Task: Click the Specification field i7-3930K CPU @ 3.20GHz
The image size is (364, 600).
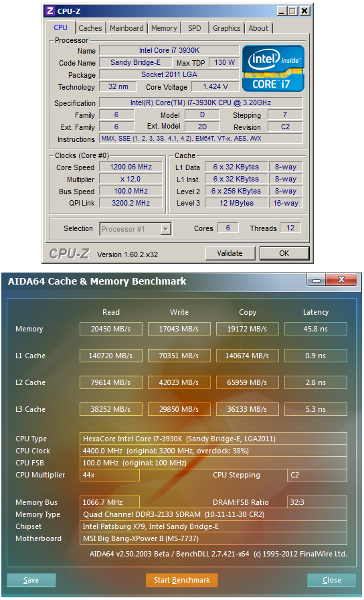Action: (x=201, y=102)
